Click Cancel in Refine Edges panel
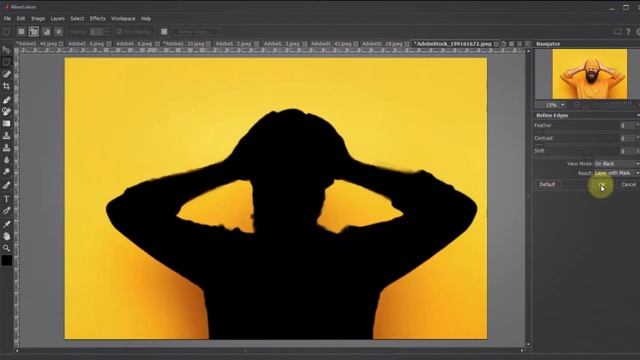The height and width of the screenshot is (360, 640). [x=629, y=184]
